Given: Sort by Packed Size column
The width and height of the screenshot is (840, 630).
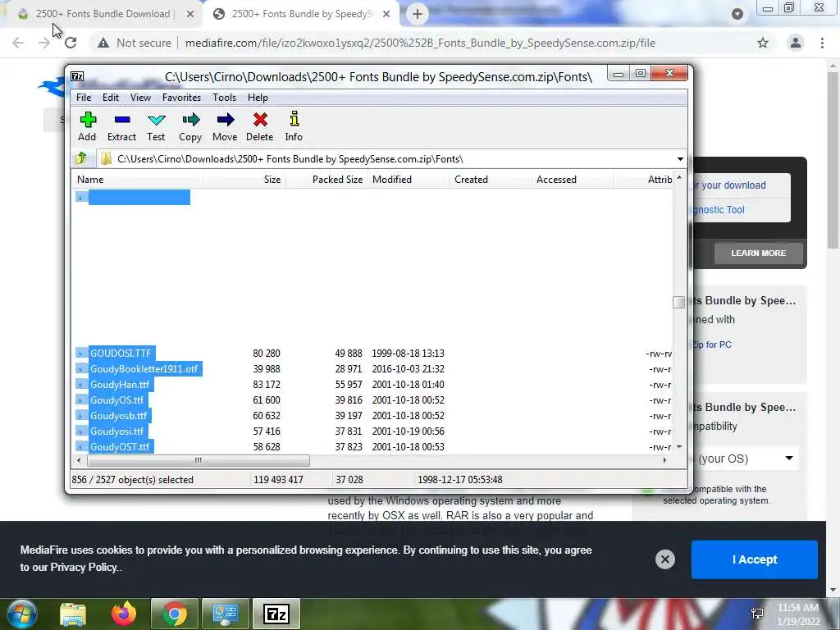Looking at the screenshot, I should (326, 180).
